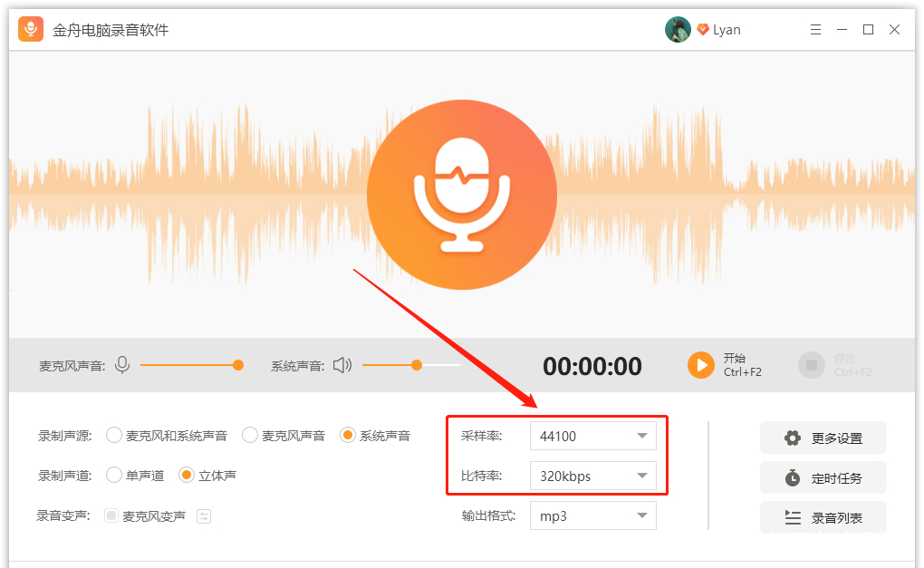The width and height of the screenshot is (924, 568).
Task: Open the 更多设置 button
Action: 823,438
